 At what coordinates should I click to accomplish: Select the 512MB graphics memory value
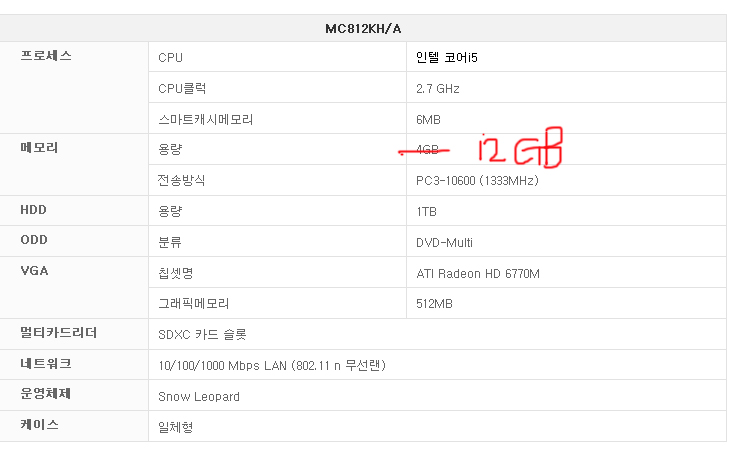(x=433, y=303)
